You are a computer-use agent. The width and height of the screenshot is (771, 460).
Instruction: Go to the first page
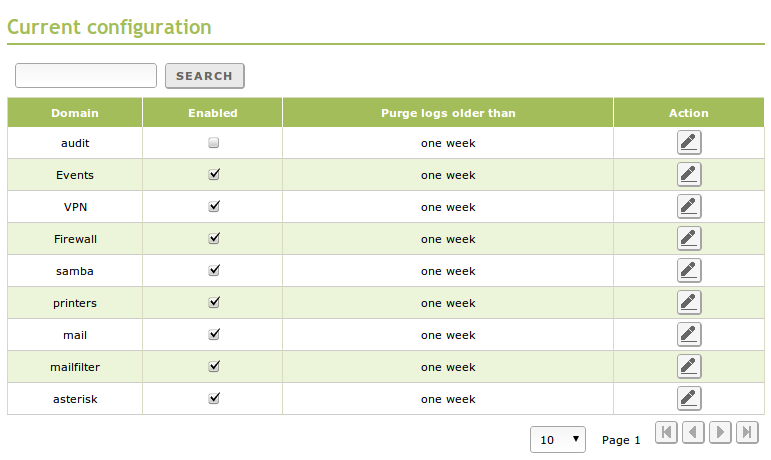(x=667, y=433)
